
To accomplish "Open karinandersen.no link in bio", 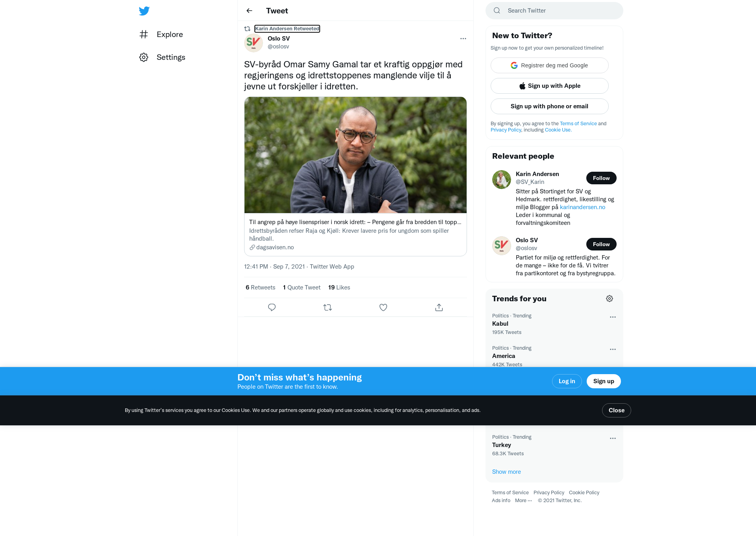I will [582, 207].
